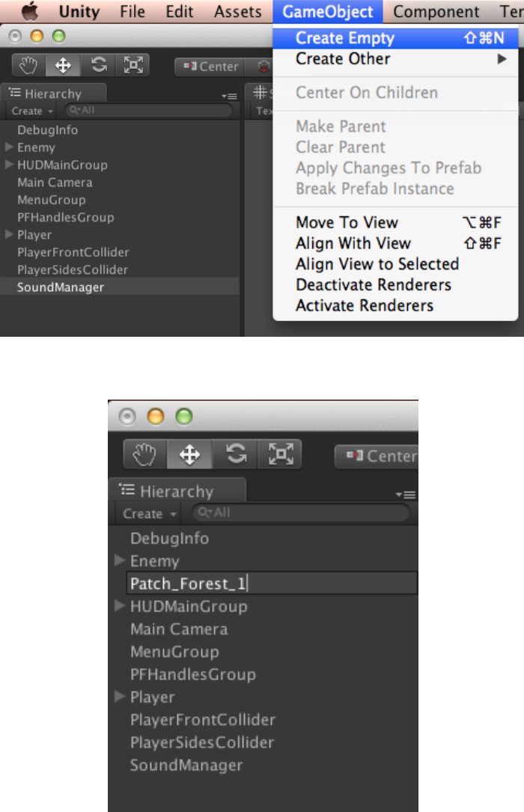
Task: Click the disabled Break Prefab Instance item
Action: [x=395, y=189]
